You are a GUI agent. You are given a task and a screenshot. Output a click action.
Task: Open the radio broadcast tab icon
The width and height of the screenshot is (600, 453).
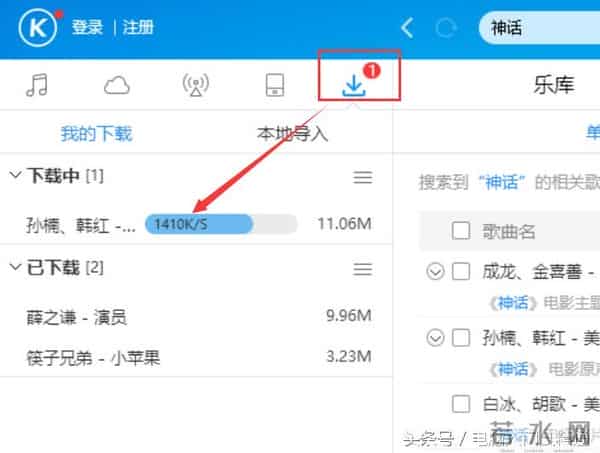(x=196, y=85)
